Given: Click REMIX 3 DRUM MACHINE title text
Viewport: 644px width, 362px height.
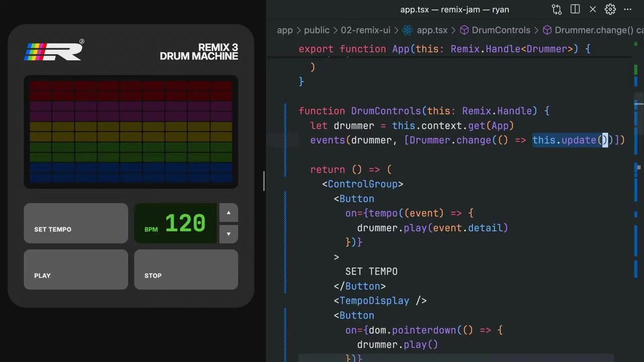Looking at the screenshot, I should click(x=199, y=52).
